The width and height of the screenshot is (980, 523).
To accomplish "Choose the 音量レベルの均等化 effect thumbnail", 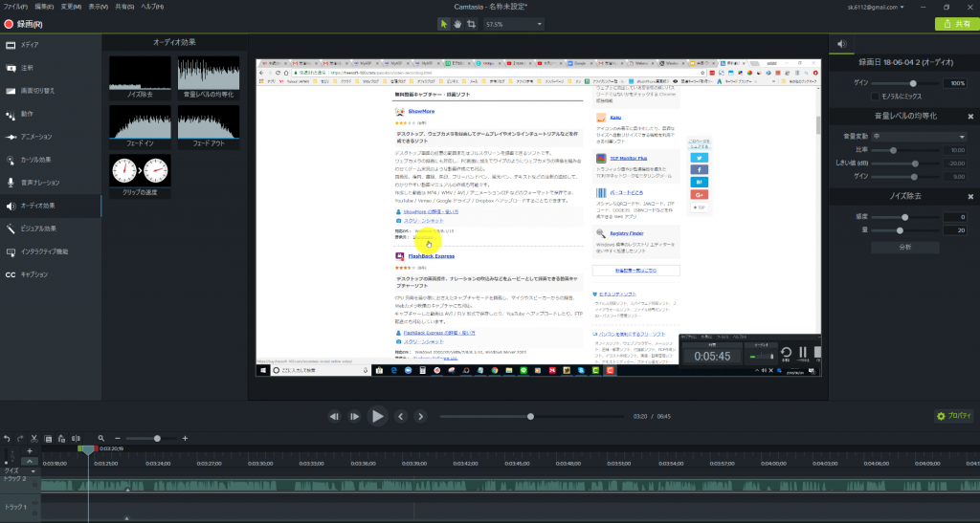I will [x=209, y=77].
